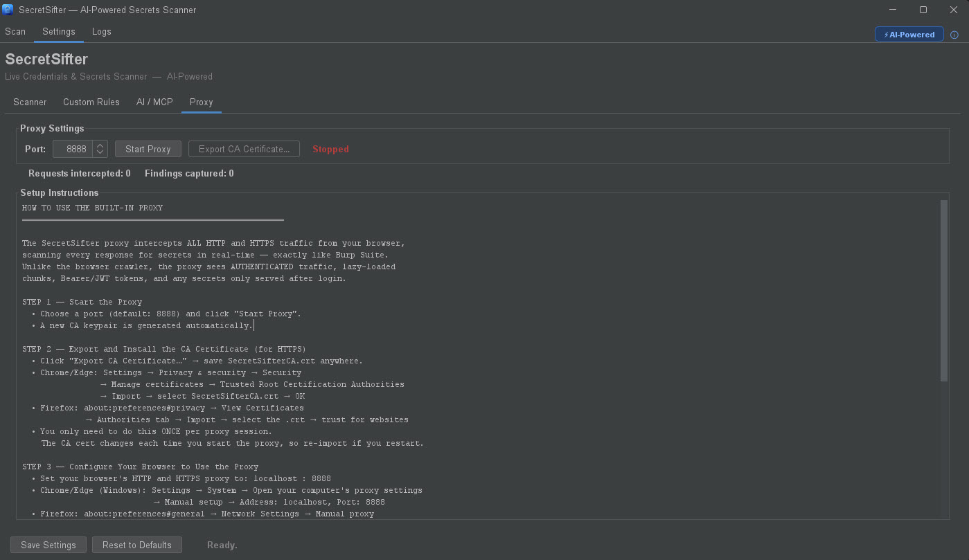
Task: Switch to the Custom Rules sub-tab
Action: click(91, 102)
